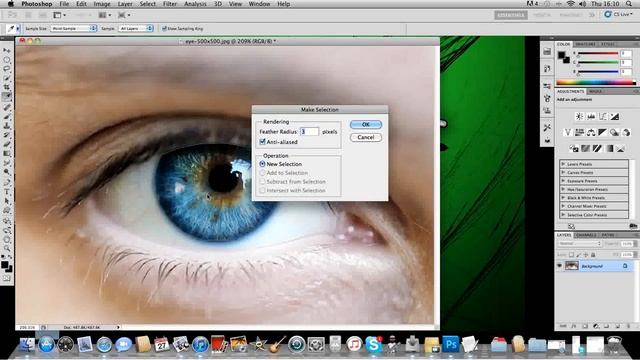Add a Curves adjustment
640x360 pixels.
pos(603,116)
